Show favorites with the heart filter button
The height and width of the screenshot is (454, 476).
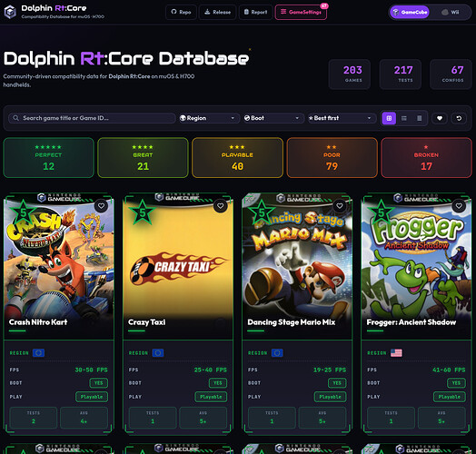coord(440,118)
